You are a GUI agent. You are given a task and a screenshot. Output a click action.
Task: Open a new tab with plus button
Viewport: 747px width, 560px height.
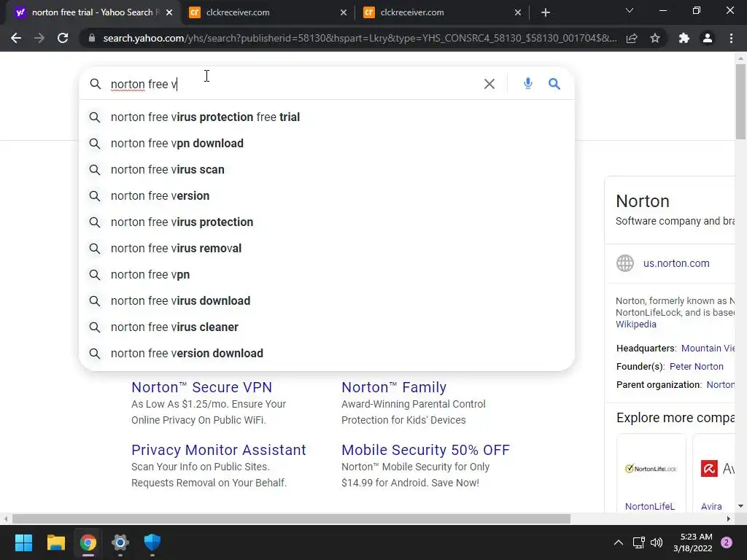(546, 12)
